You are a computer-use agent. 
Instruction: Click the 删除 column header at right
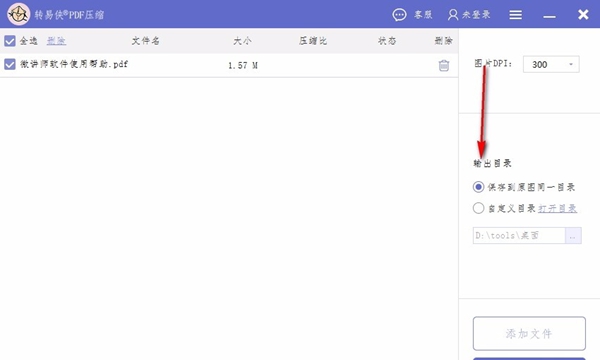point(443,41)
